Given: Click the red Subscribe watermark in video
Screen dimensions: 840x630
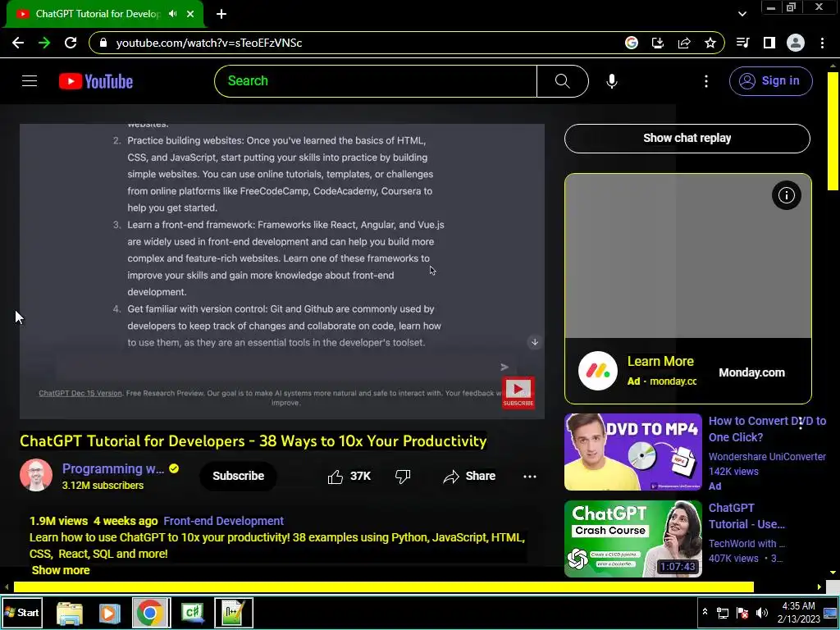Looking at the screenshot, I should pyautogui.click(x=518, y=392).
